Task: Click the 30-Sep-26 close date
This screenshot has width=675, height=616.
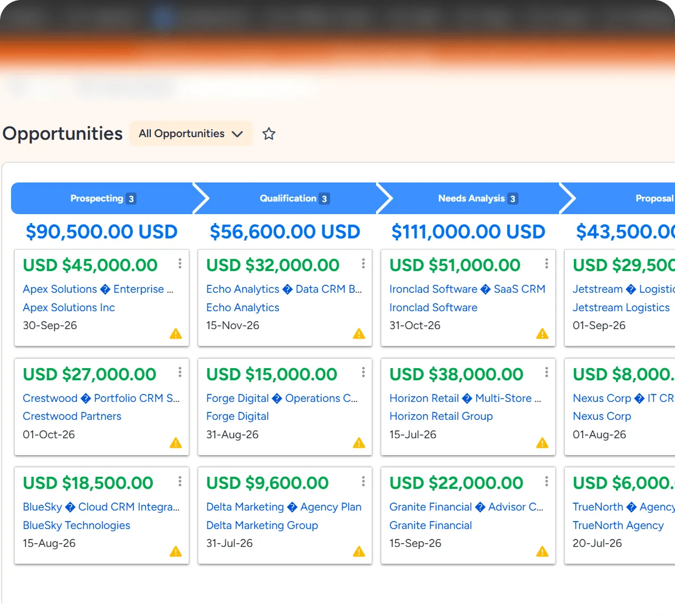Action: (x=50, y=325)
